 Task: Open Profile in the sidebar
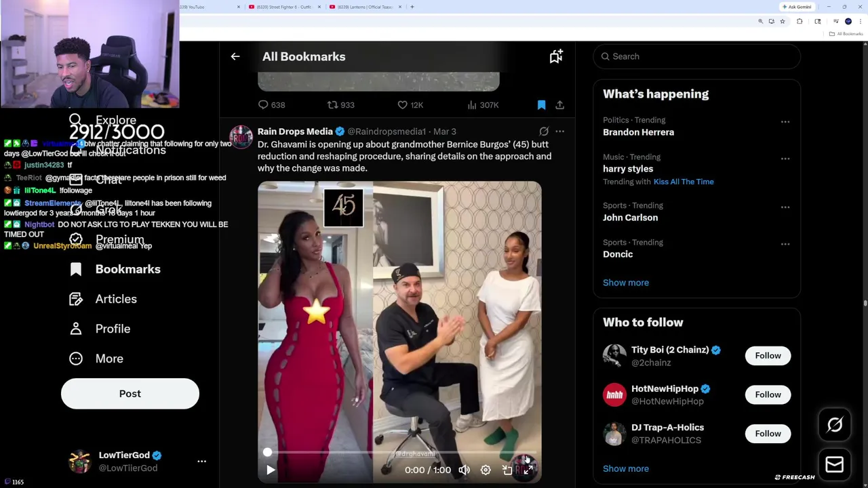(100, 329)
